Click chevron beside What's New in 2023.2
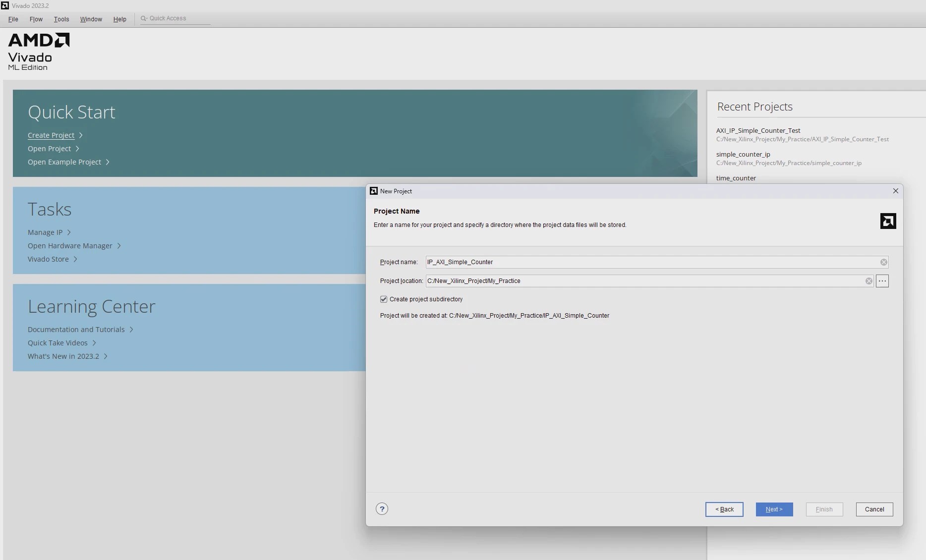 point(106,356)
